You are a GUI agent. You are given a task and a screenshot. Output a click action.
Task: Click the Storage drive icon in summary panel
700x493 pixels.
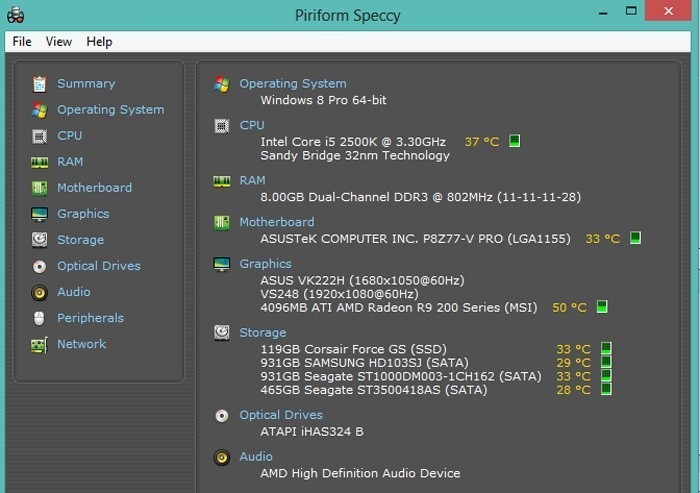[222, 333]
